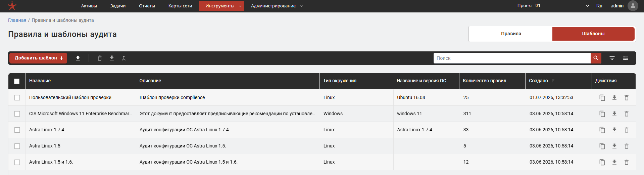Open the Ru language selector
Screen dimensions: 644x175
click(599, 6)
